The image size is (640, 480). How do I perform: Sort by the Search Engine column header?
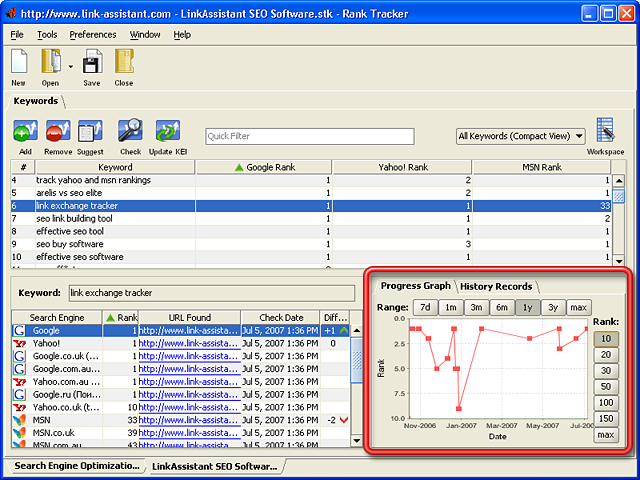click(x=57, y=318)
